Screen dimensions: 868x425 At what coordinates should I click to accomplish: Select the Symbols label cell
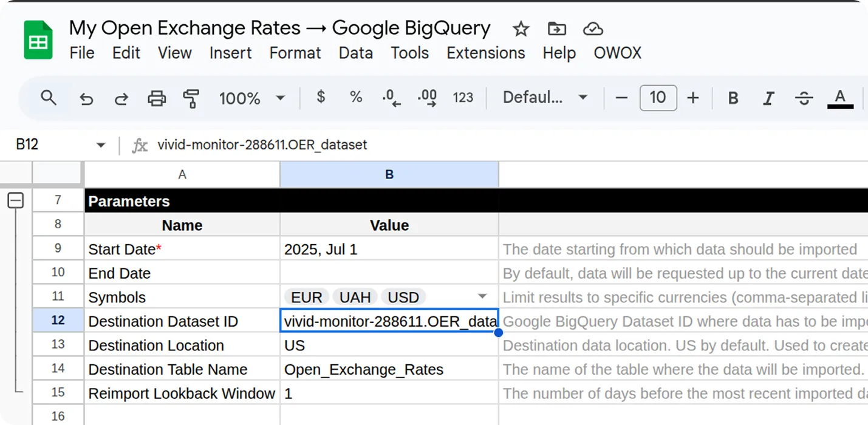[x=182, y=297]
